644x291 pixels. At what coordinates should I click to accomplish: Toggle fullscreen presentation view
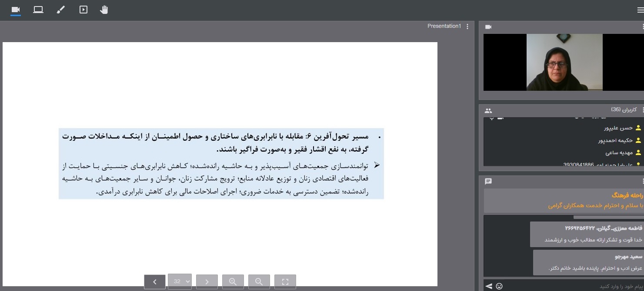coord(285,281)
